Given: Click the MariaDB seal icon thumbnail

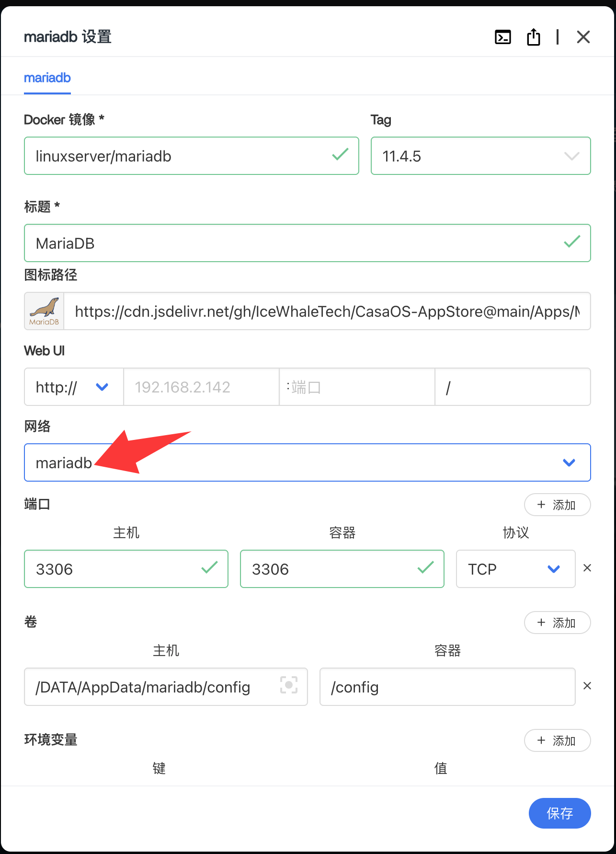Looking at the screenshot, I should tap(44, 312).
